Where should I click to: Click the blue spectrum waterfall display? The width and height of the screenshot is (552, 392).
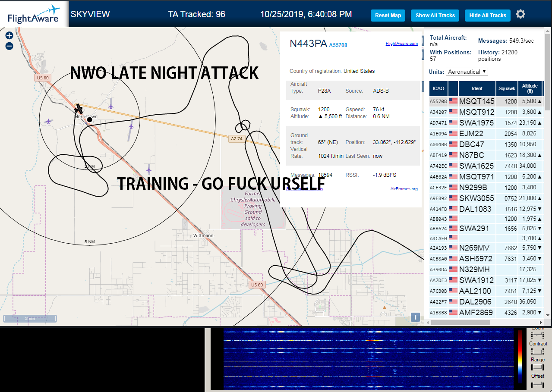tap(368, 359)
